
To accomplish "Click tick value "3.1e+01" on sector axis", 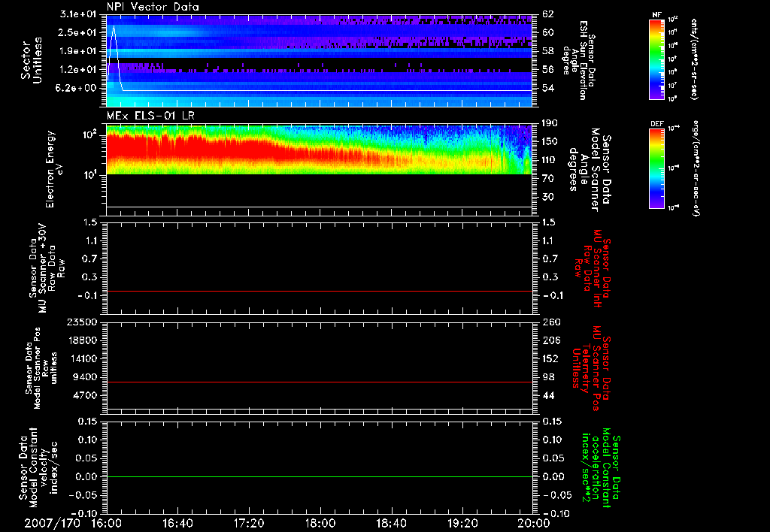I will 77,14.
